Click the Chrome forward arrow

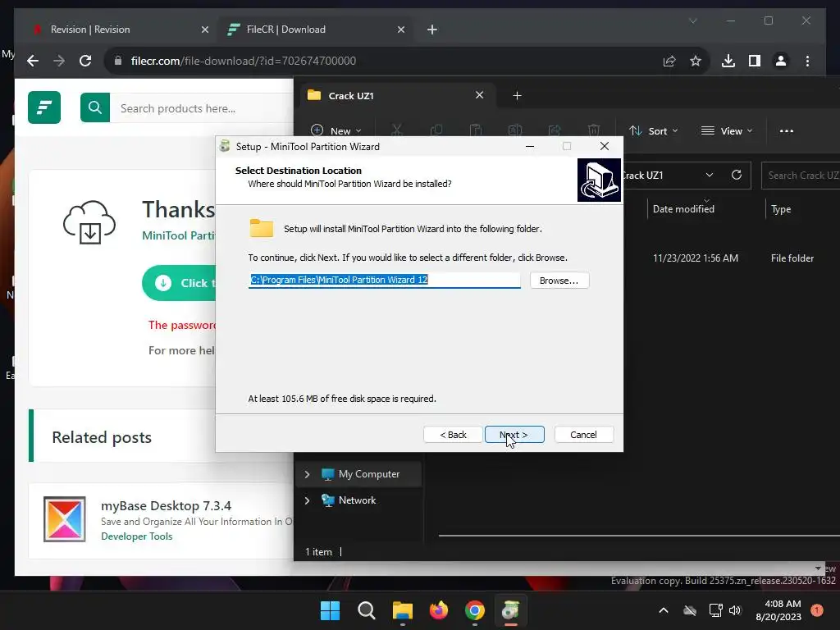pos(59,61)
